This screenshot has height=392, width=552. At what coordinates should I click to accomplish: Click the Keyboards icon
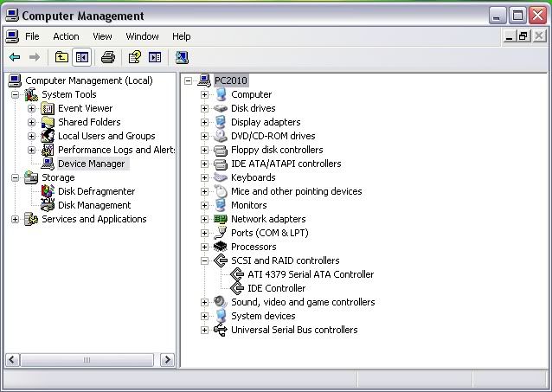click(221, 177)
